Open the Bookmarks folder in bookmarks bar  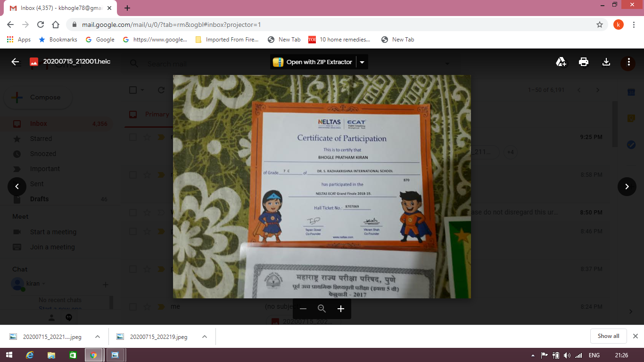pos(58,40)
